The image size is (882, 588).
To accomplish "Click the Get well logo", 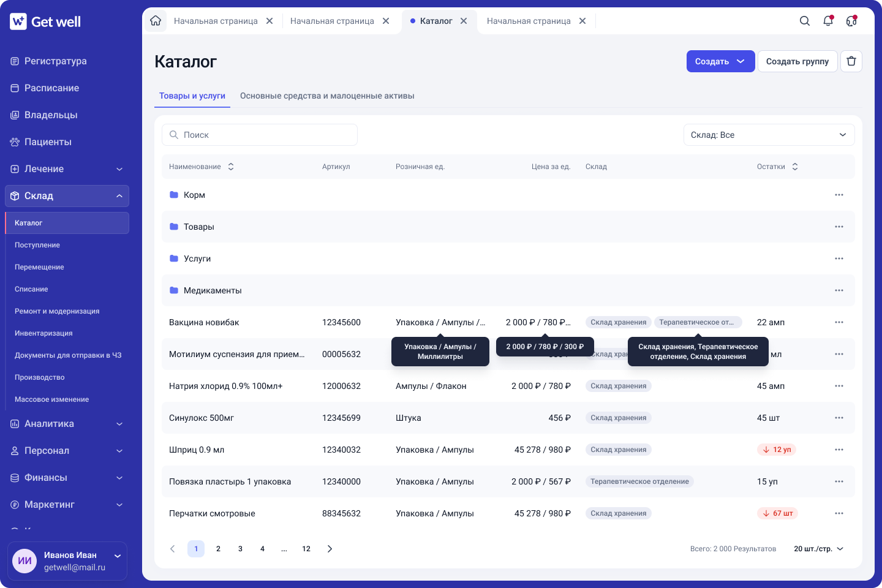I will 45,21.
